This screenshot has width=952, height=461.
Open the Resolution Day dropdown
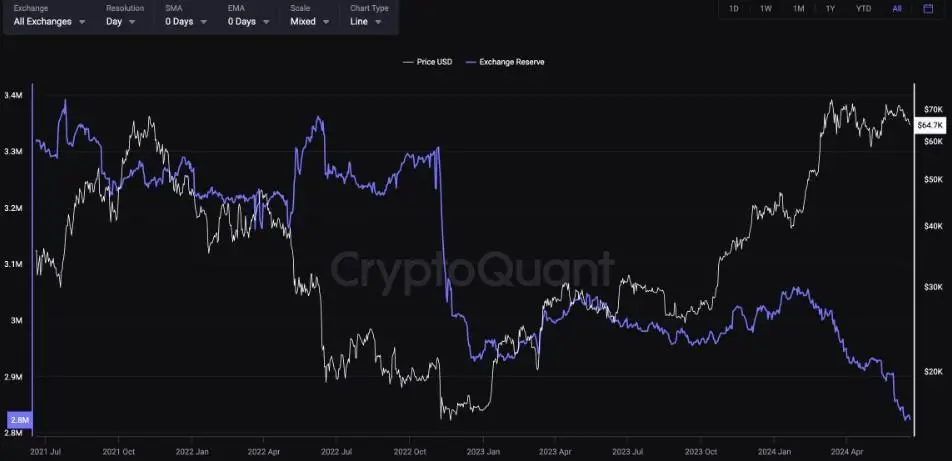(x=123, y=21)
